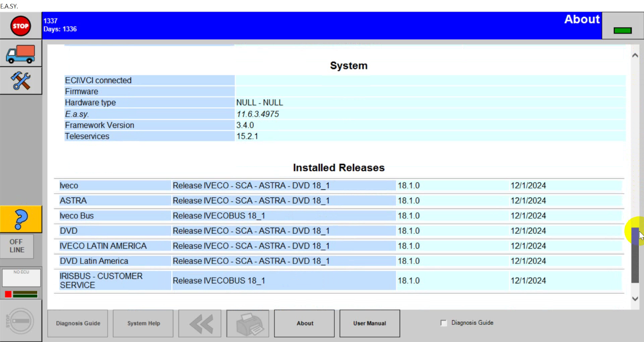This screenshot has height=342, width=644.
Task: Click version 18.1.0 in the ASTRA row
Action: (x=409, y=201)
